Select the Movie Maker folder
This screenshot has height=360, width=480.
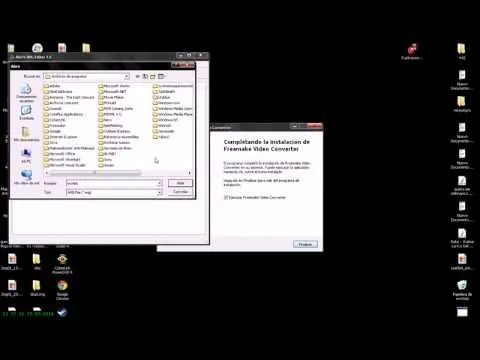111,97
